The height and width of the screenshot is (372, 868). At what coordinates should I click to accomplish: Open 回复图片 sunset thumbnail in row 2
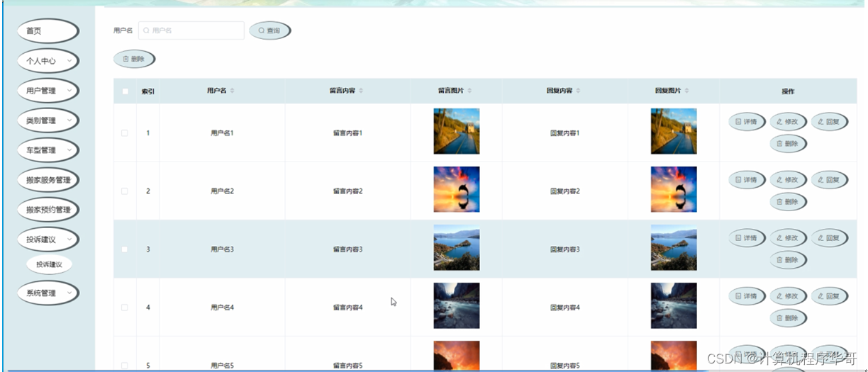point(674,189)
